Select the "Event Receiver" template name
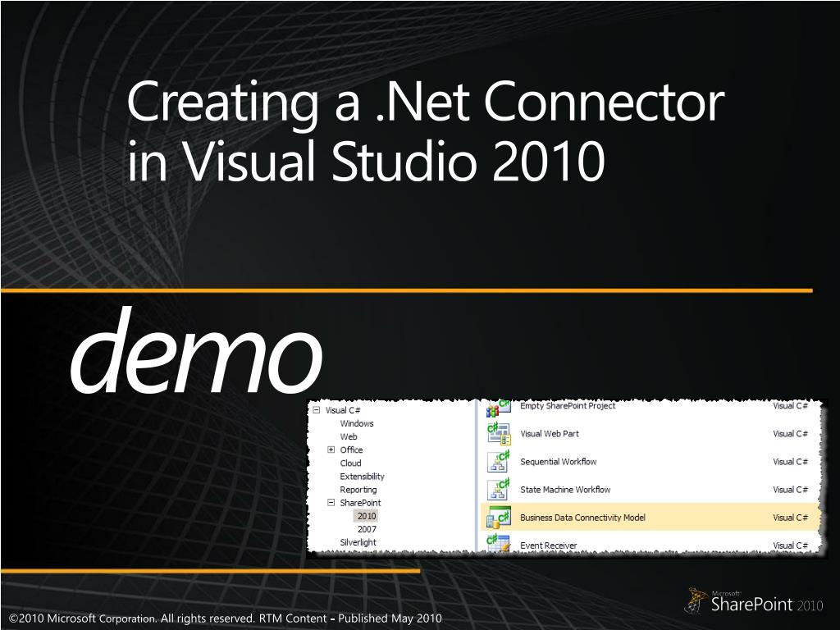The height and width of the screenshot is (630, 840). (549, 546)
